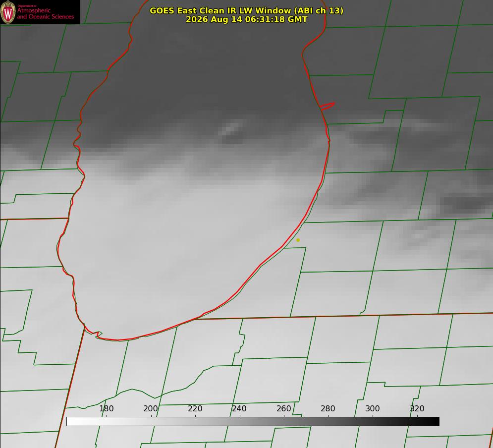
Task: Click the GOES East Clean IR title
Action: (247, 10)
